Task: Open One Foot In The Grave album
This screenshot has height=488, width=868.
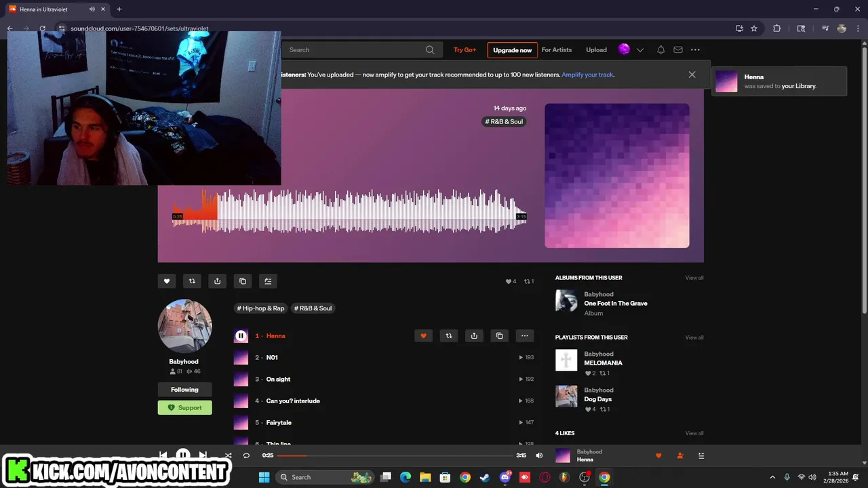Action: tap(616, 303)
